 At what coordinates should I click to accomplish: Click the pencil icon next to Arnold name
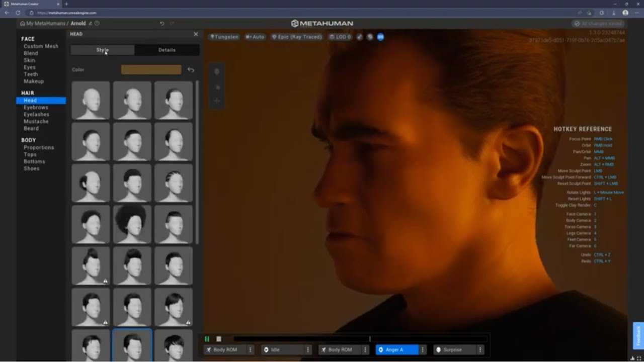click(x=91, y=23)
